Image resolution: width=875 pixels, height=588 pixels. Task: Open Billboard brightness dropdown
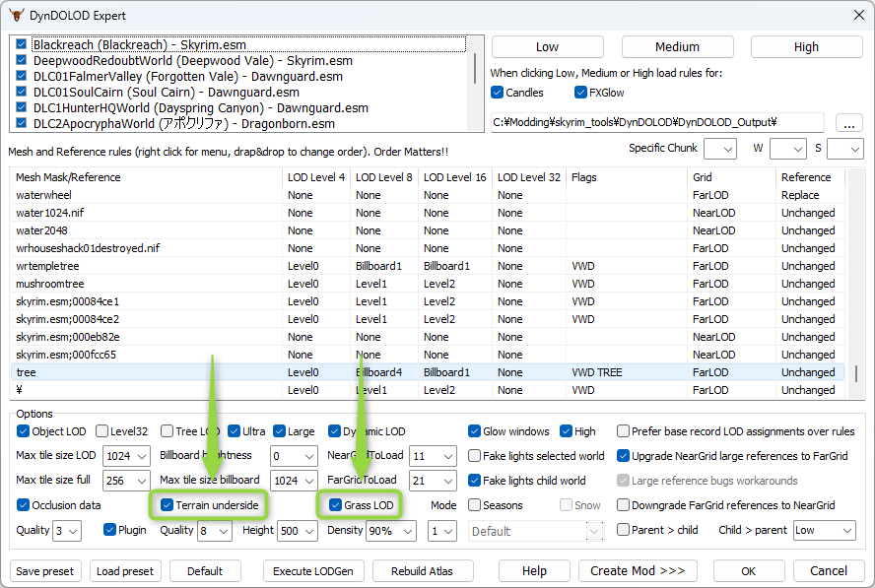coord(294,456)
